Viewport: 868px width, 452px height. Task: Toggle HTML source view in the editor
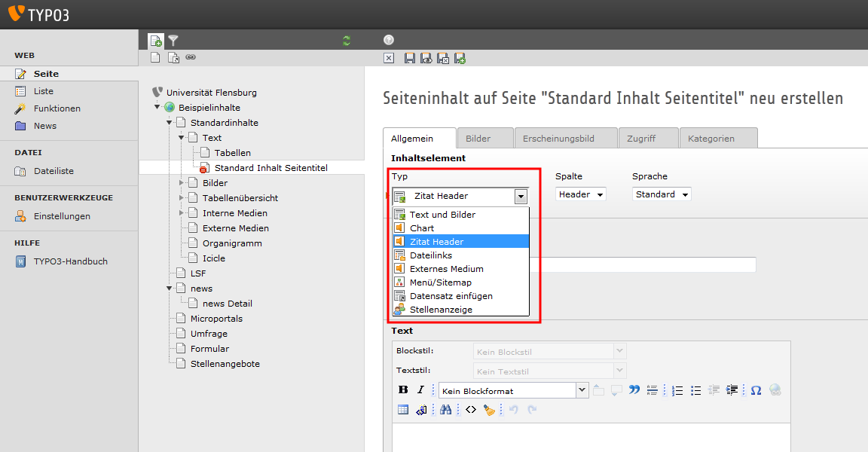[x=471, y=410]
